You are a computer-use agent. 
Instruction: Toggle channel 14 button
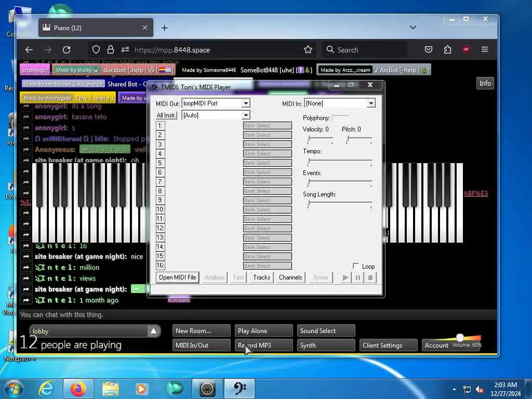(x=160, y=247)
